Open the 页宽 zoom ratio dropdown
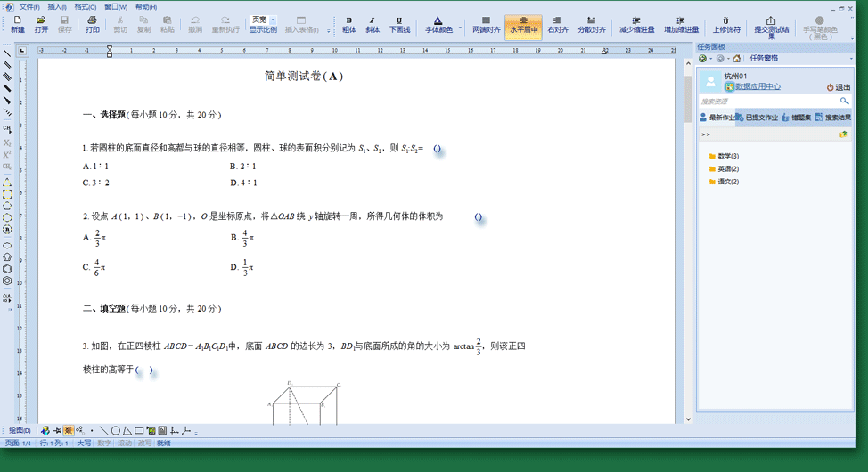The image size is (868, 472). [x=273, y=20]
